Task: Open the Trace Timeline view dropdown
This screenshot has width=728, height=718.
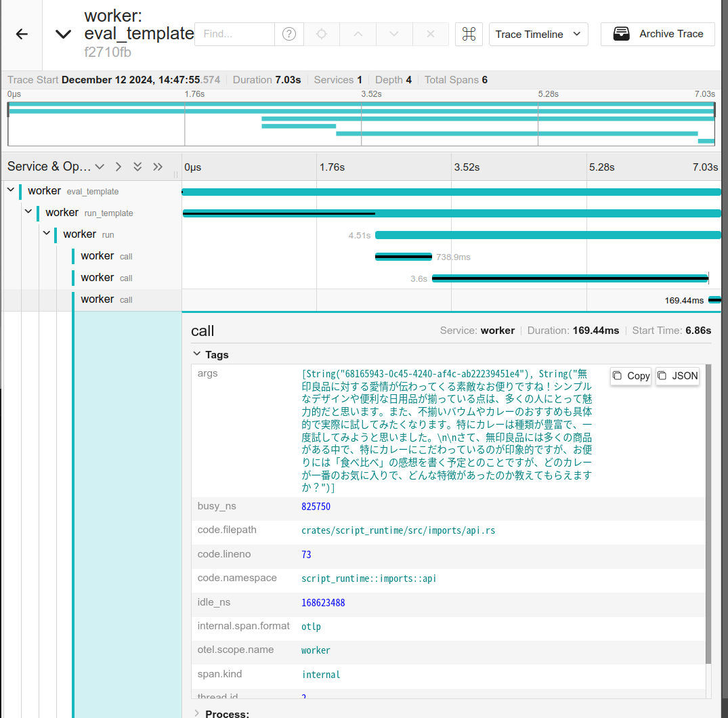Action: tap(538, 34)
